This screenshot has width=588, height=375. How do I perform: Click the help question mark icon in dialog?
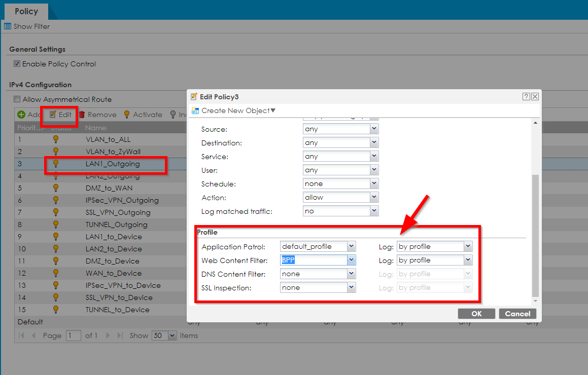(x=526, y=97)
